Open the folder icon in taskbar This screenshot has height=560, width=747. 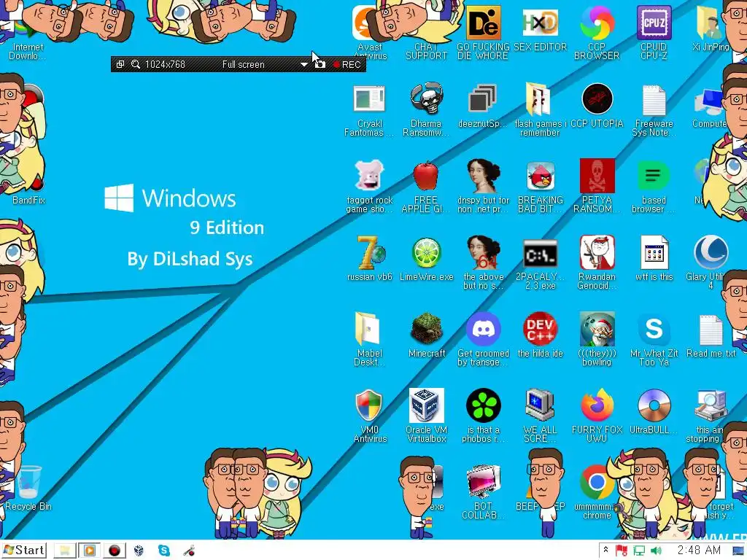tap(65, 551)
